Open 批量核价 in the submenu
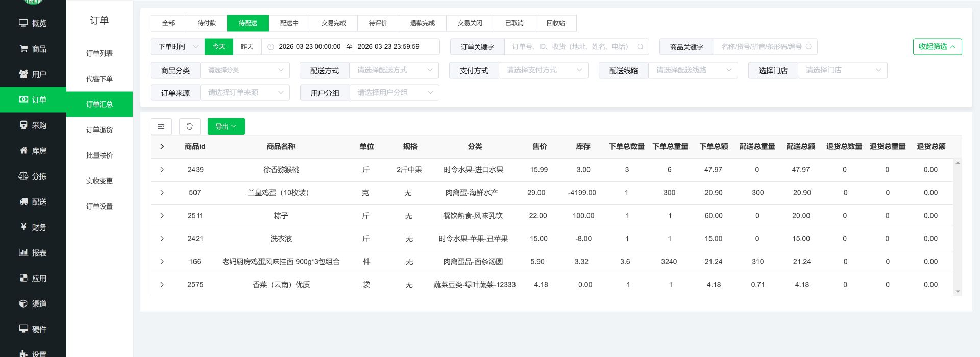 [100, 155]
